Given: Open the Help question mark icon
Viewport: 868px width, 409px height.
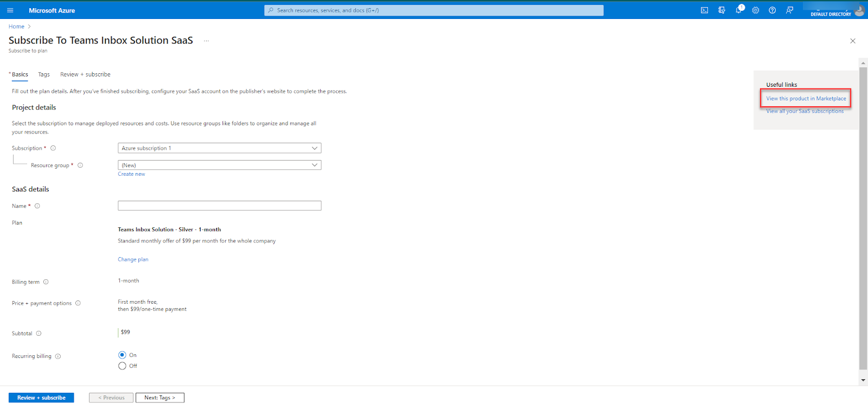Looking at the screenshot, I should pyautogui.click(x=772, y=10).
